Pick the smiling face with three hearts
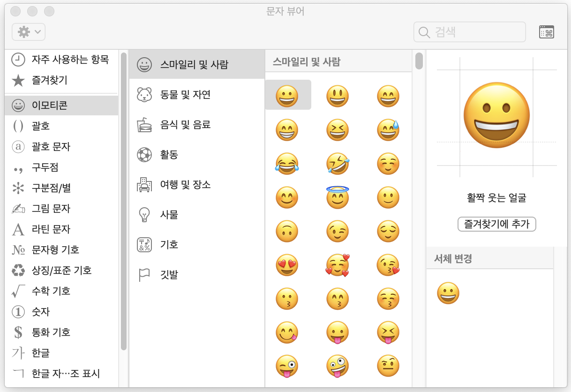571x392 pixels. pos(338,265)
